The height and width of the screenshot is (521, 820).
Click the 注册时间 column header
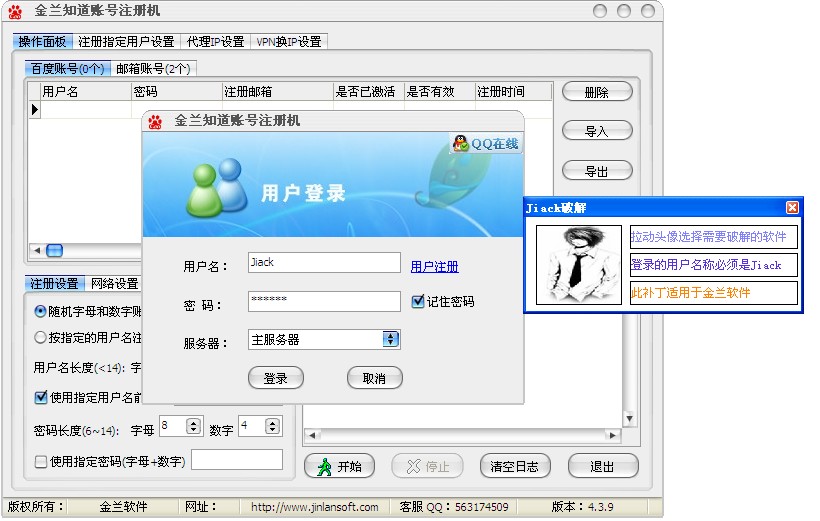click(x=514, y=92)
